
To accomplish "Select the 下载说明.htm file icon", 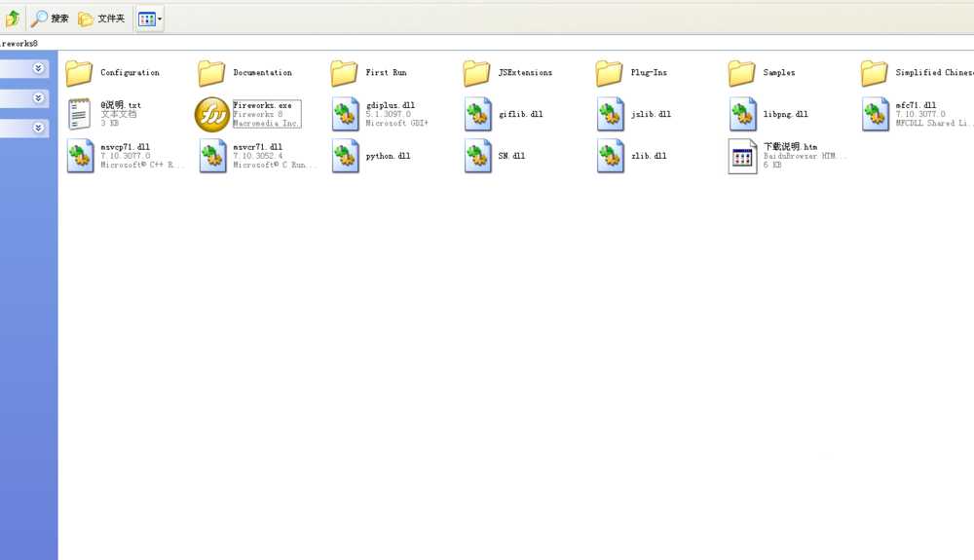I will [x=742, y=156].
